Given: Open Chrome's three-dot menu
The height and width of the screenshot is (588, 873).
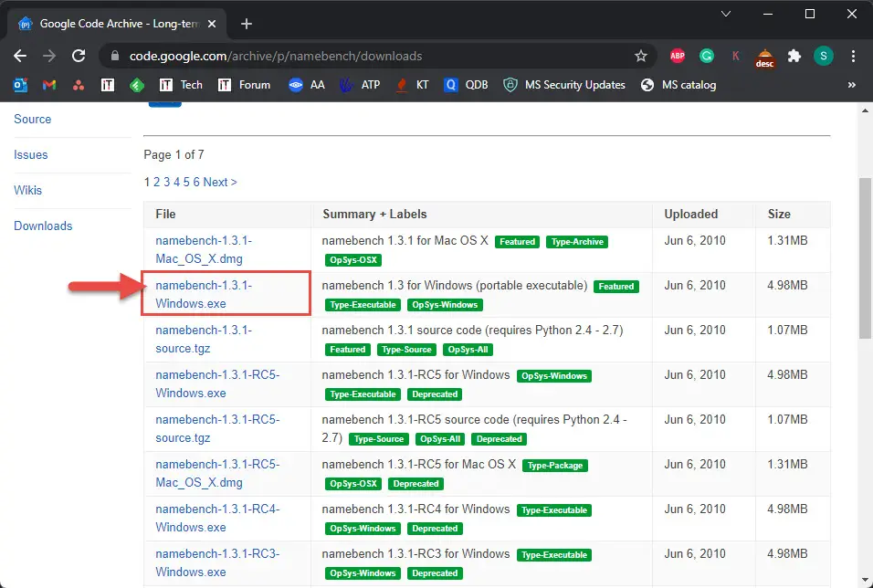Looking at the screenshot, I should pos(853,56).
